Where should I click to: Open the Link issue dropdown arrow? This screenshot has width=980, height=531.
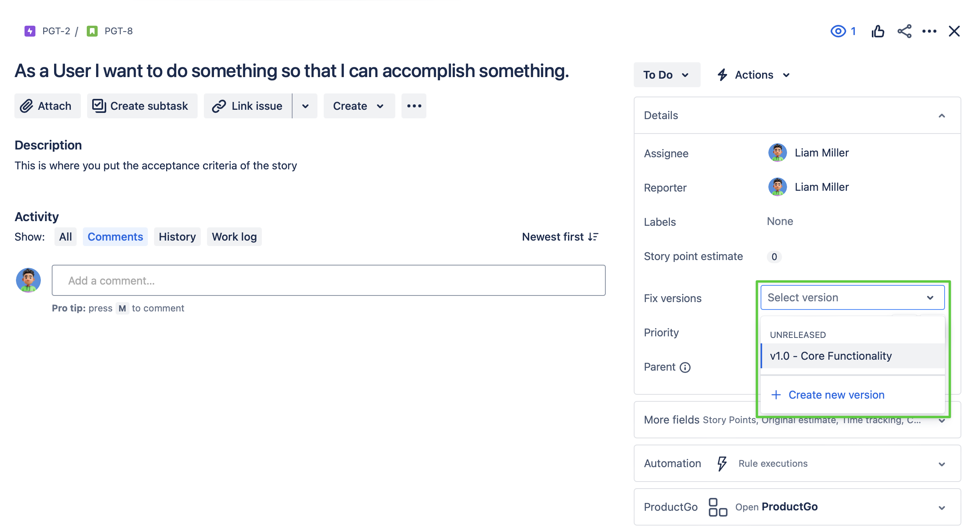(x=305, y=106)
